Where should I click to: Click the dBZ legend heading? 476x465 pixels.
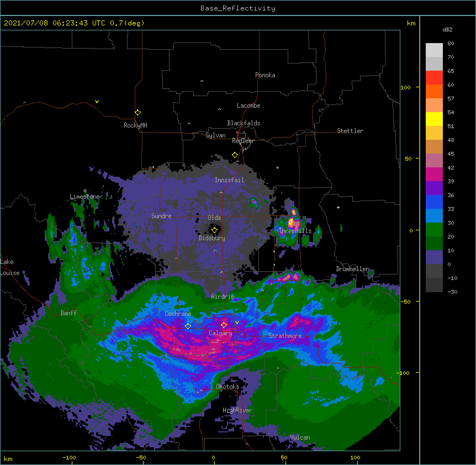pos(447,29)
